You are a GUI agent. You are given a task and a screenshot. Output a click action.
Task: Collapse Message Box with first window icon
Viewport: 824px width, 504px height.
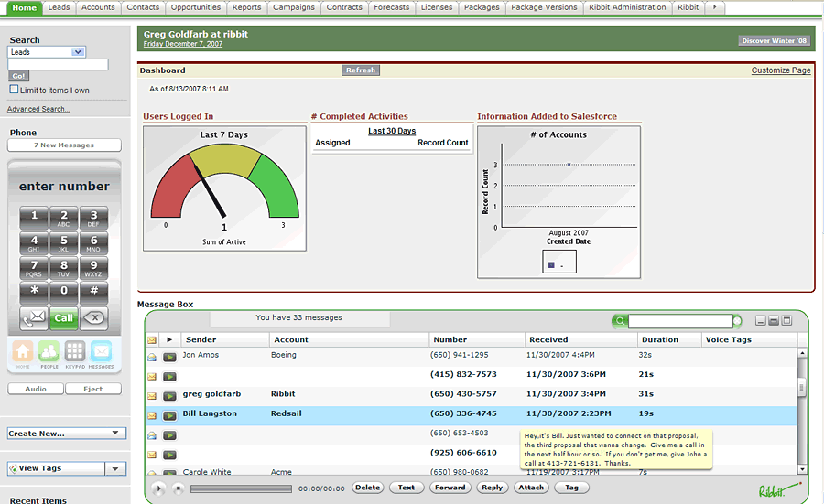click(761, 320)
